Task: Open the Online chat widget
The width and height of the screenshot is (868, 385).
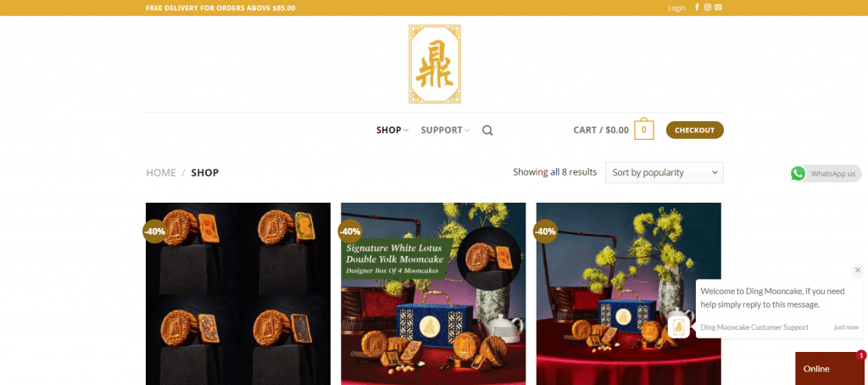Action: 829,368
